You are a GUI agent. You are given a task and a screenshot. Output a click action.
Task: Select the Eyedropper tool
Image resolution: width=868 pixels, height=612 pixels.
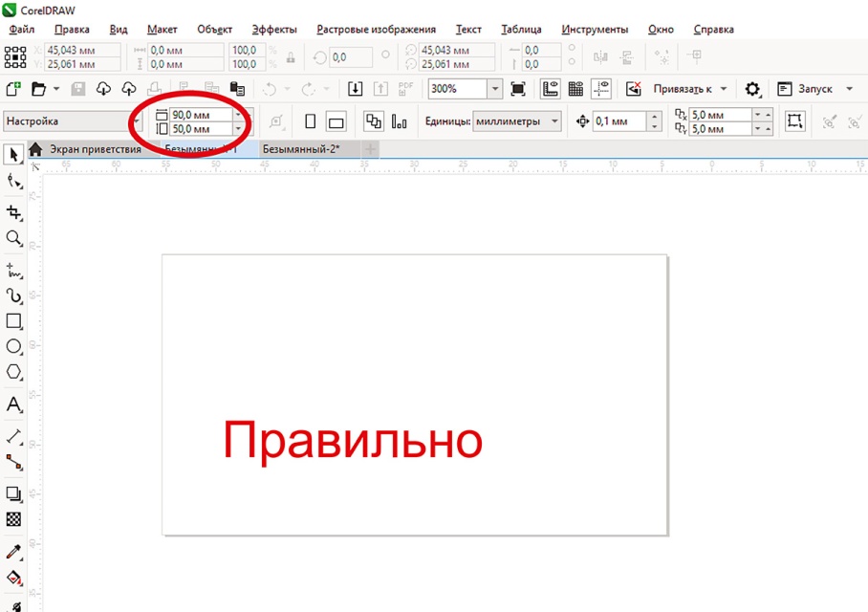pos(13,551)
